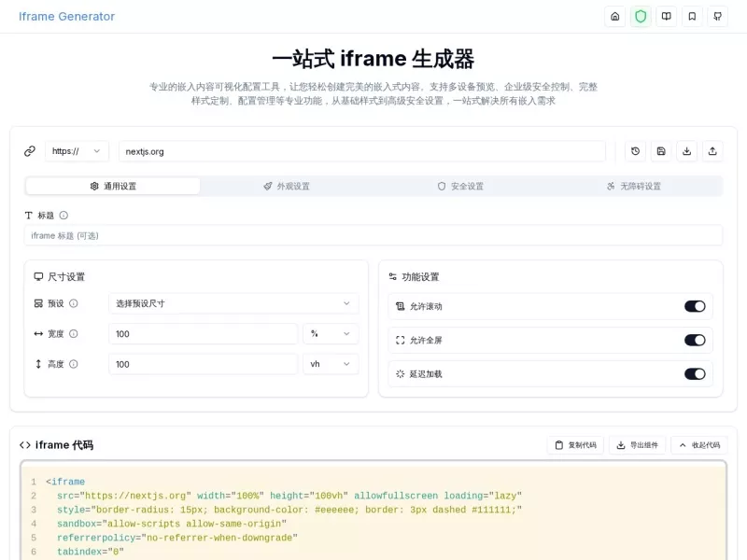Click the <iframe opening tag code line

click(65, 482)
